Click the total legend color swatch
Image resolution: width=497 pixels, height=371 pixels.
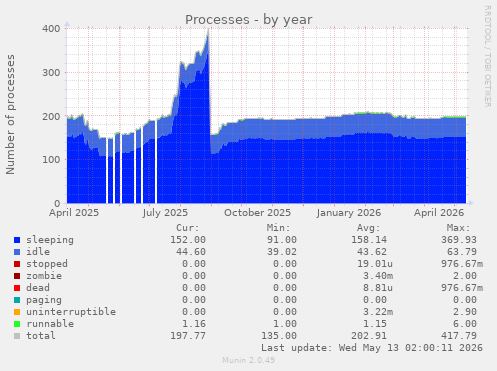click(x=17, y=336)
